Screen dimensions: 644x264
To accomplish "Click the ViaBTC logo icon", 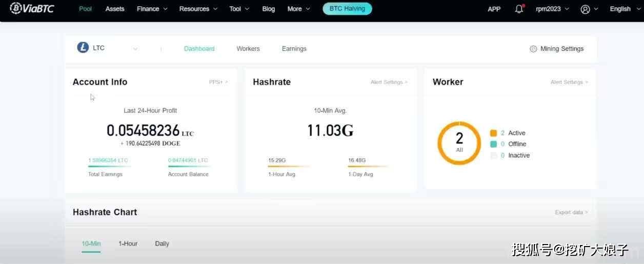I will [16, 8].
